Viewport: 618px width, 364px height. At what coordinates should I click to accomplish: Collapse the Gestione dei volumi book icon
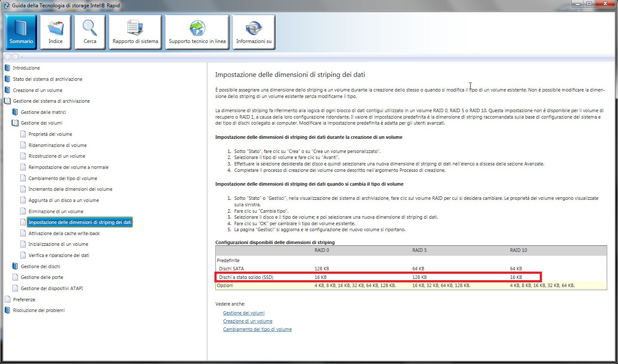(x=15, y=123)
